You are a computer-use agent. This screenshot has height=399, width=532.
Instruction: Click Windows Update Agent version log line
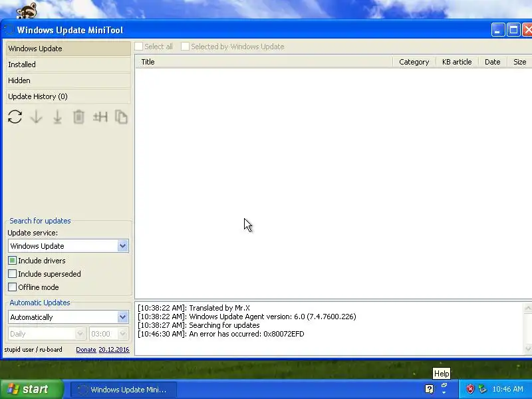tap(247, 317)
